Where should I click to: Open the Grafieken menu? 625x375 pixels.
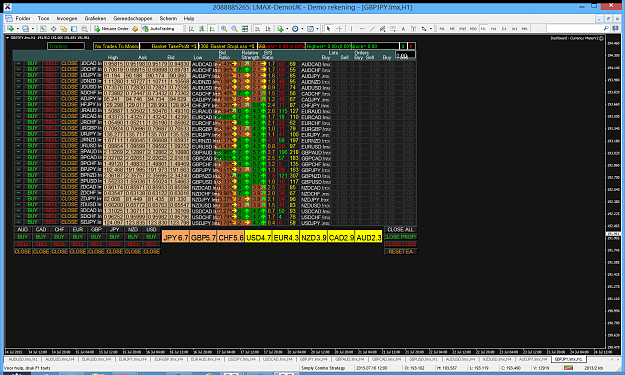tap(95, 18)
